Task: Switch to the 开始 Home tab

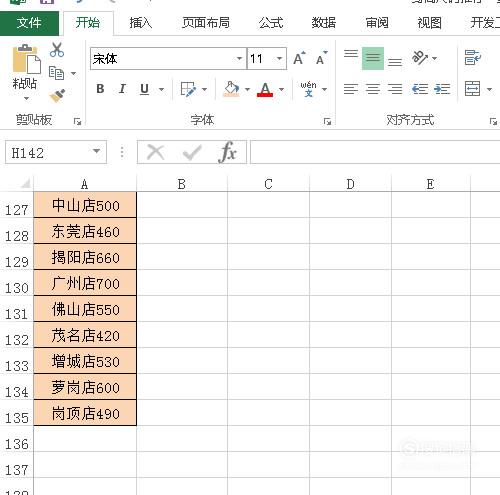Action: pyautogui.click(x=88, y=23)
